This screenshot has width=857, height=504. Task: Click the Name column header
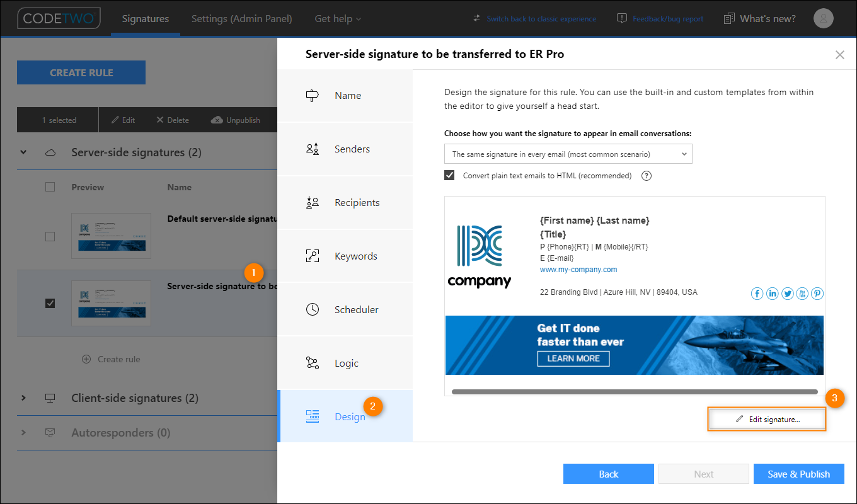coord(180,187)
